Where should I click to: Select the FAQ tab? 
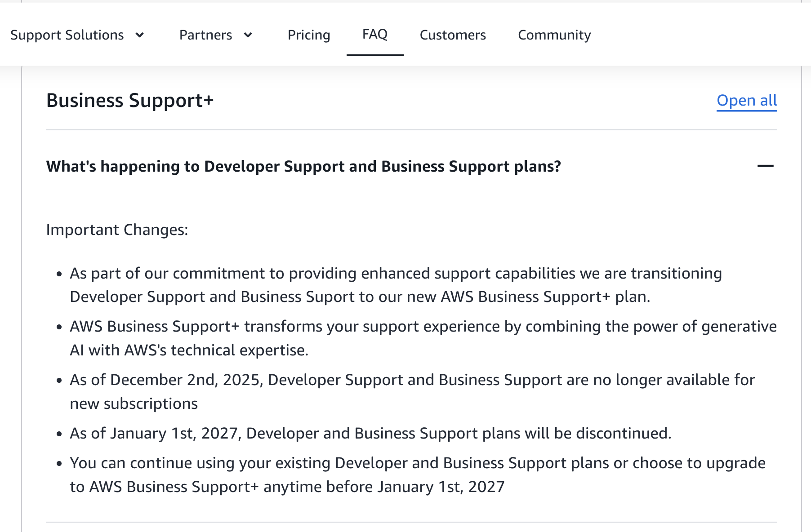tap(374, 34)
